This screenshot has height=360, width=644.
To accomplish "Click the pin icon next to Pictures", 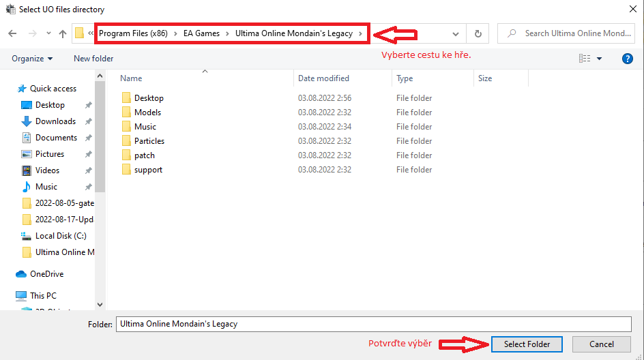I will point(88,154).
